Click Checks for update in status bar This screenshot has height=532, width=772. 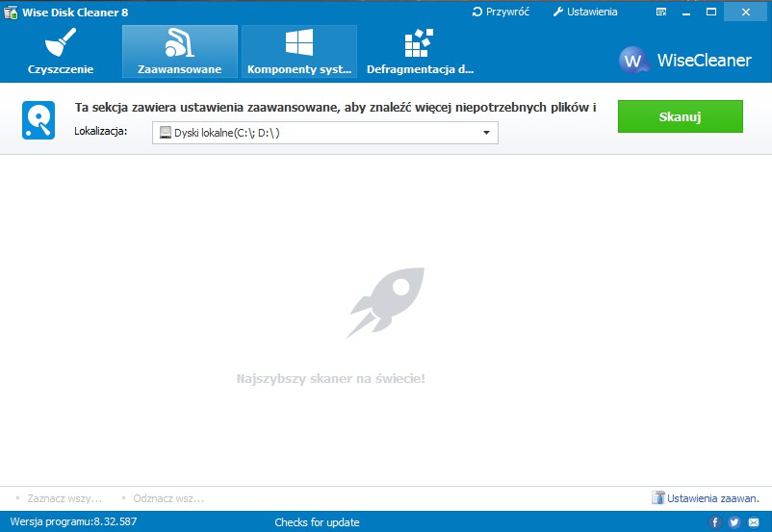click(x=317, y=522)
